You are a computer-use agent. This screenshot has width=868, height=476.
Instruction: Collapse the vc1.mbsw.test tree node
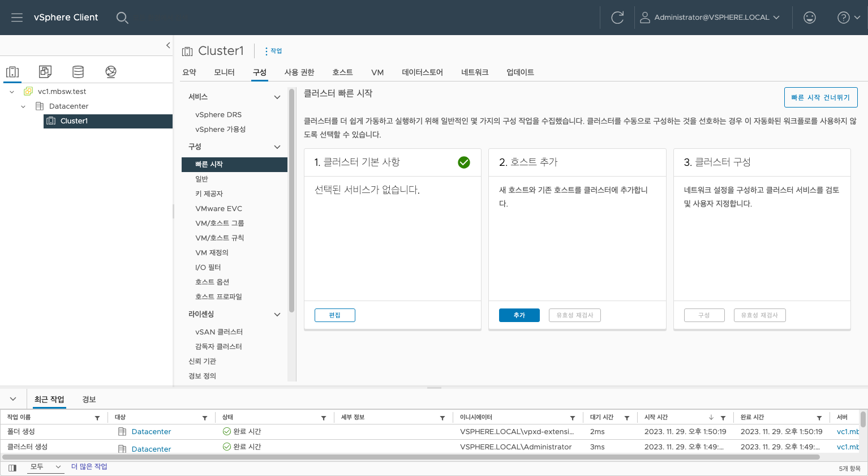(12, 92)
